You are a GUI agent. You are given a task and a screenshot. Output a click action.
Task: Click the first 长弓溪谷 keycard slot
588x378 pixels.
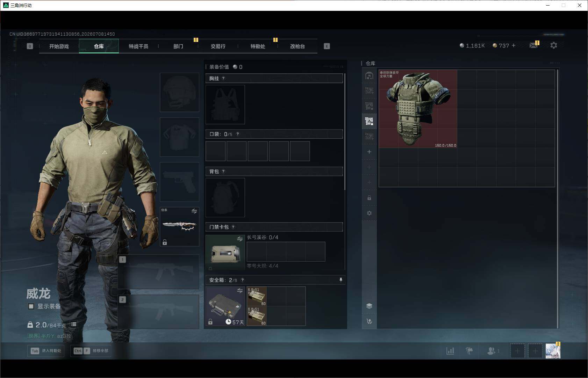(257, 252)
